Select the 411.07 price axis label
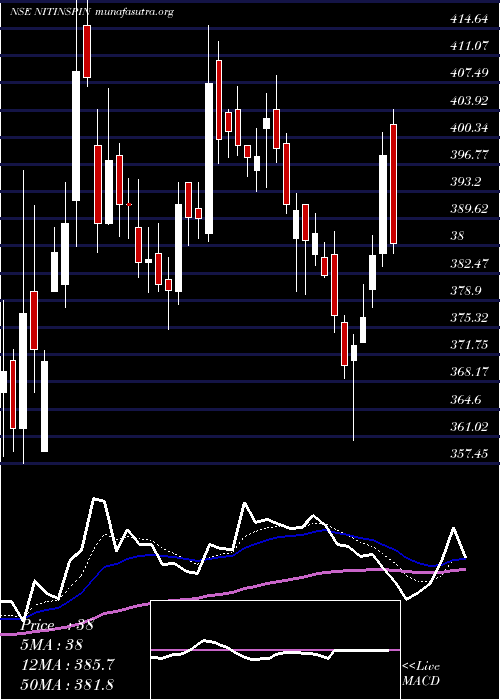500x700 pixels. click(468, 46)
